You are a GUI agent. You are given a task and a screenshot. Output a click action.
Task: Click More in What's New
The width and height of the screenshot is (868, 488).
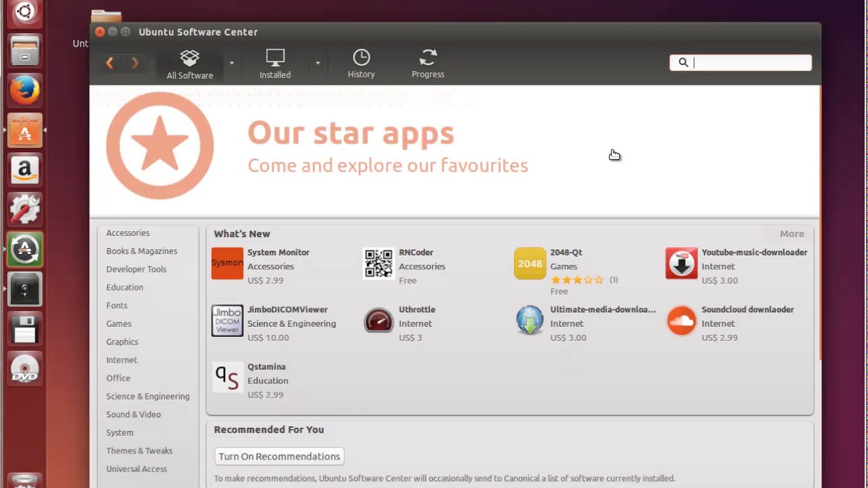[x=791, y=234]
